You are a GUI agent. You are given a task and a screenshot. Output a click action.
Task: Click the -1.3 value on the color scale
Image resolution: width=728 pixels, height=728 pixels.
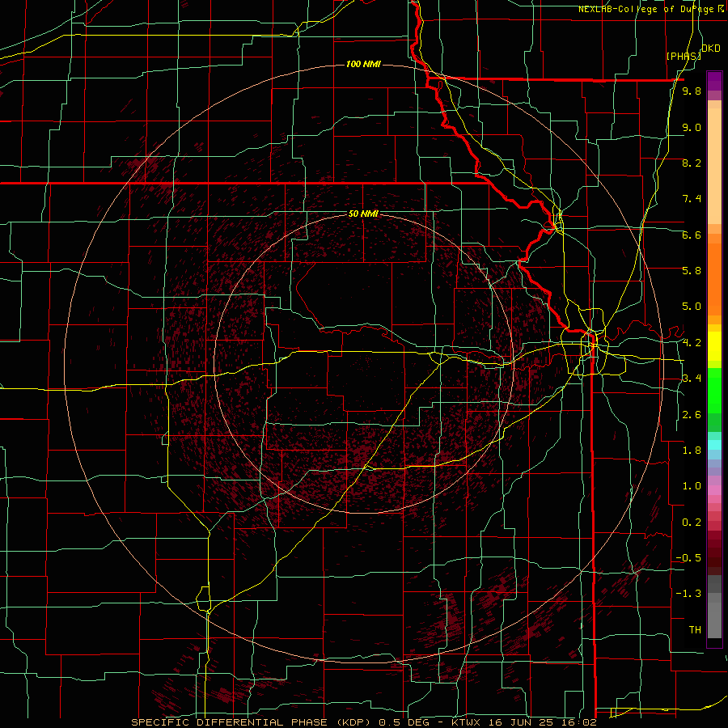pyautogui.click(x=689, y=594)
